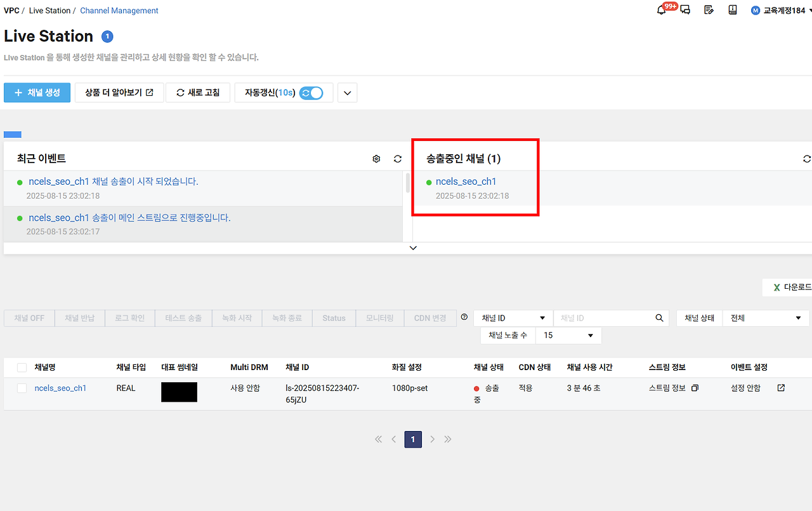Open the ncels_seo_ch1 channel link
Viewport: 812px width, 511px height.
[x=60, y=388]
